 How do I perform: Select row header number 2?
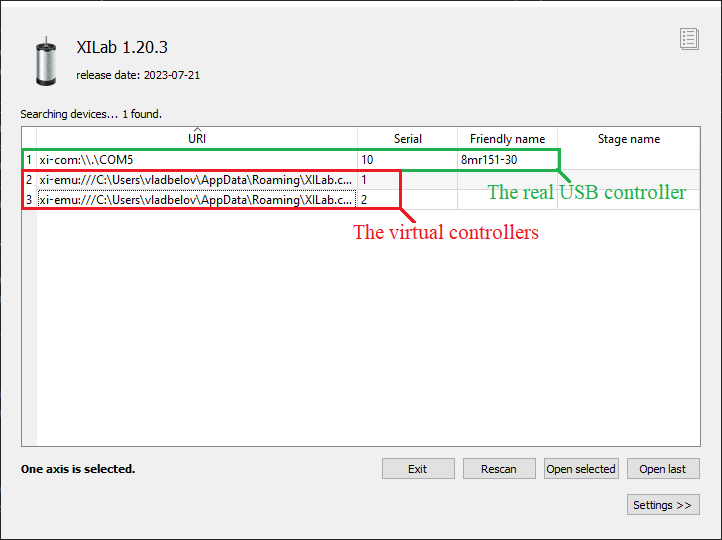point(29,180)
